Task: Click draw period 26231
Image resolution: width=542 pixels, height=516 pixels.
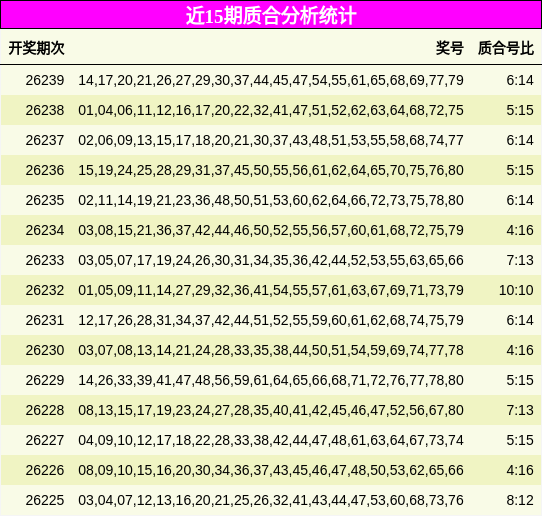Action: point(45,320)
